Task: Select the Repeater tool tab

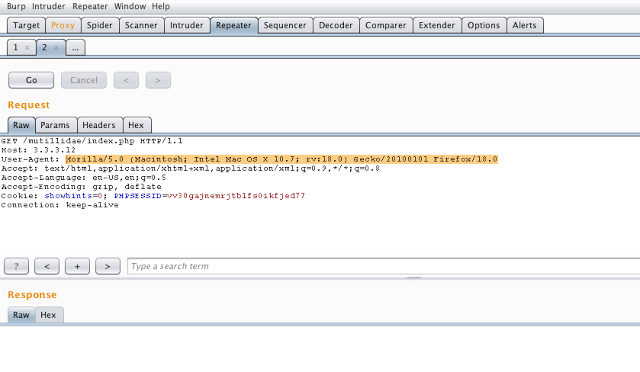Action: (234, 25)
